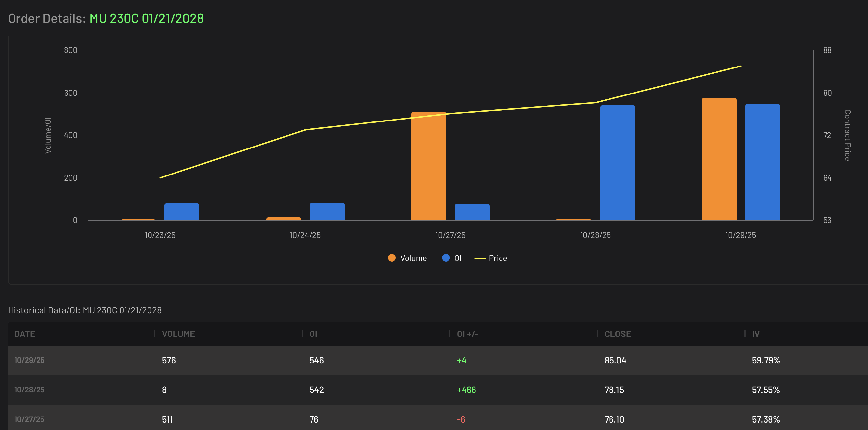Select the blue OI bar for 10/24/25
This screenshot has height=430, width=868.
pyautogui.click(x=327, y=212)
